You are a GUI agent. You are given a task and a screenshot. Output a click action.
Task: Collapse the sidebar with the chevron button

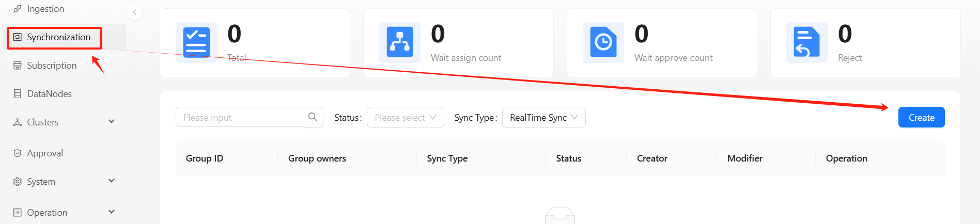[134, 12]
